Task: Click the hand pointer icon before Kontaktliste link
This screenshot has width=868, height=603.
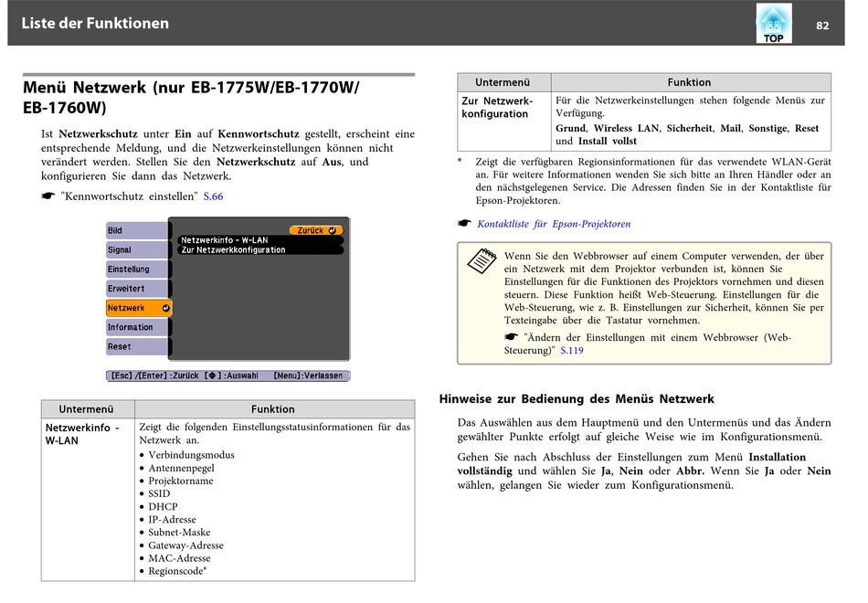Action: [464, 223]
